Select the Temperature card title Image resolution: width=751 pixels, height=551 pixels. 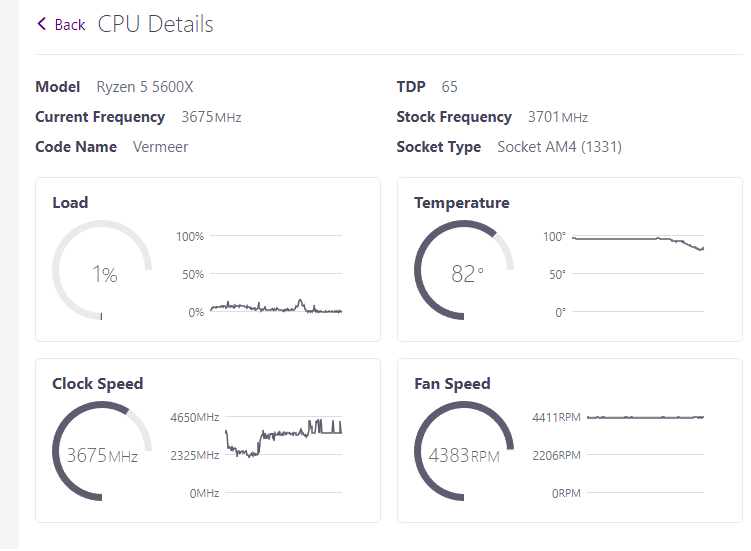[462, 203]
